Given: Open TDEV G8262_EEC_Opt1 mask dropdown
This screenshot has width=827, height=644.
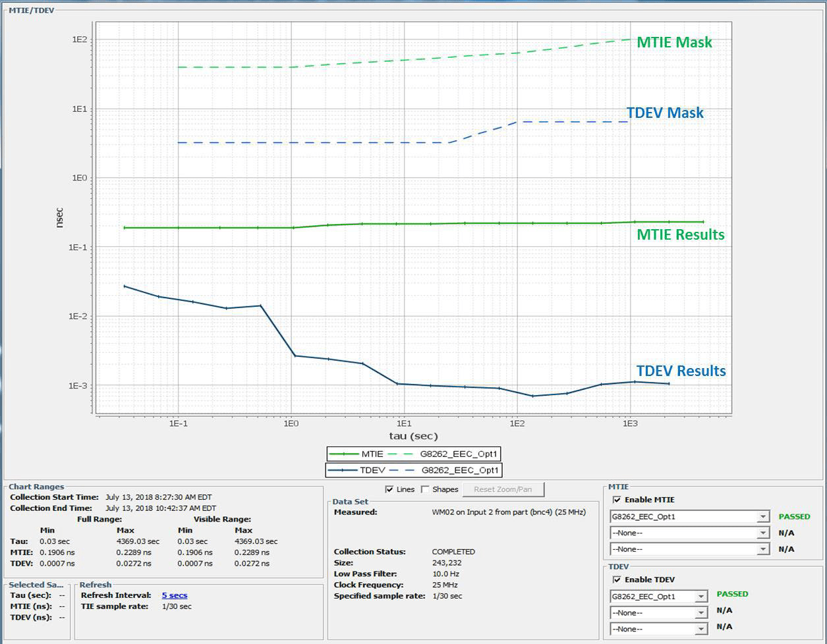Looking at the screenshot, I should coord(700,597).
